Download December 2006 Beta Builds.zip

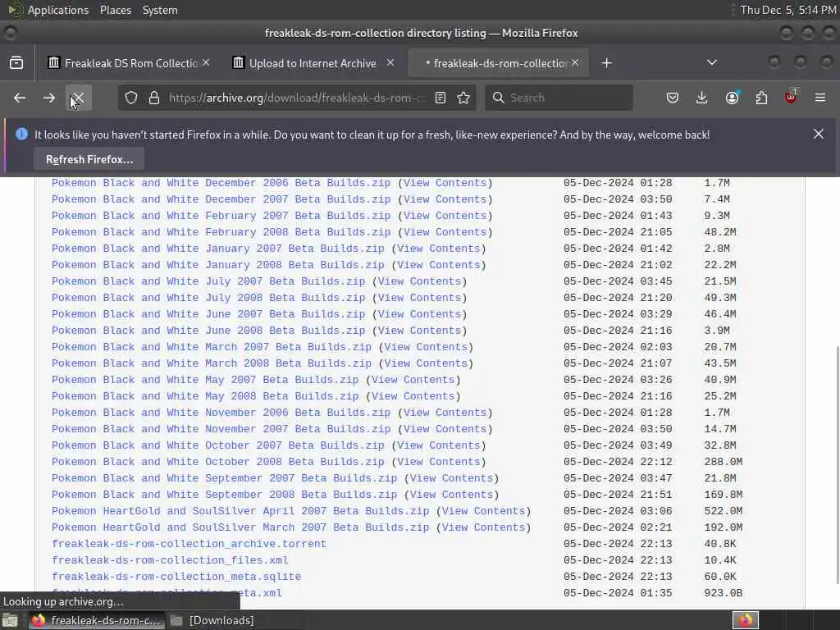[x=221, y=183]
